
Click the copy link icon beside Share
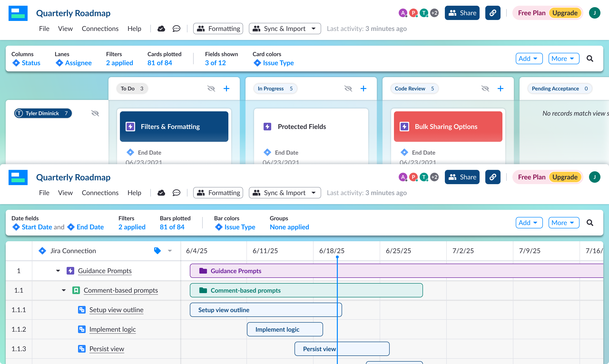[492, 13]
